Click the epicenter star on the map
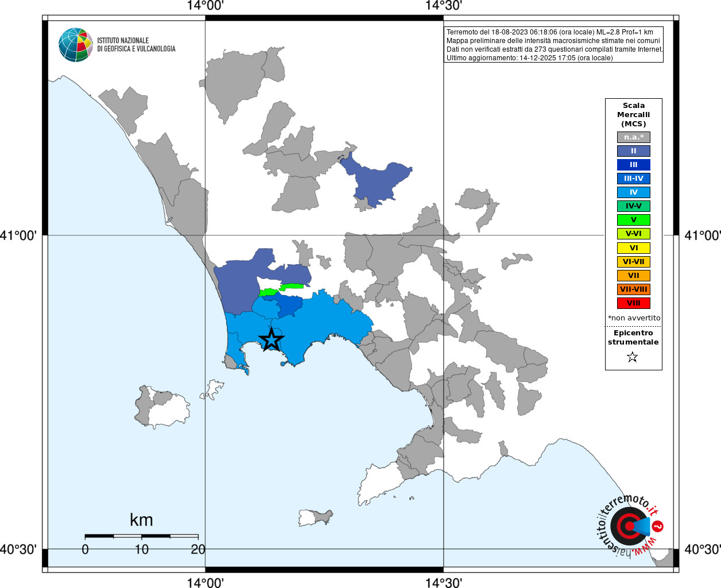The height and width of the screenshot is (588, 721). point(272,339)
